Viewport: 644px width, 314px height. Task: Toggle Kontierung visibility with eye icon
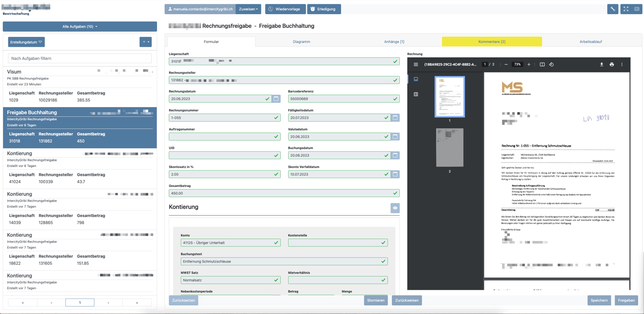tap(395, 208)
